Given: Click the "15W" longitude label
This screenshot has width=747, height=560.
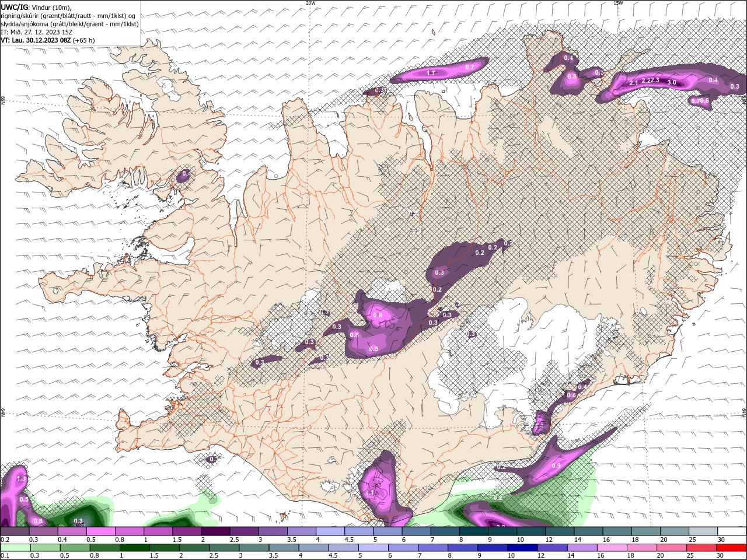Looking at the screenshot, I should [618, 3].
